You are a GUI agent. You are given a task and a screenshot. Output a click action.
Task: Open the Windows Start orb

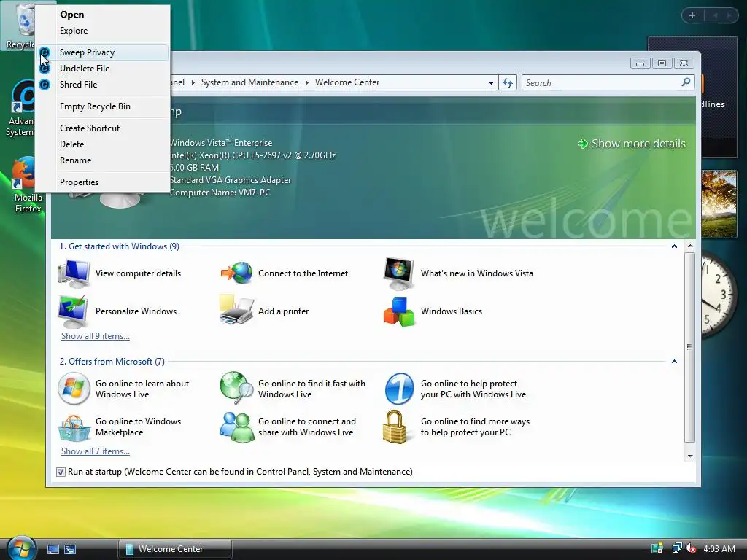[x=21, y=548]
